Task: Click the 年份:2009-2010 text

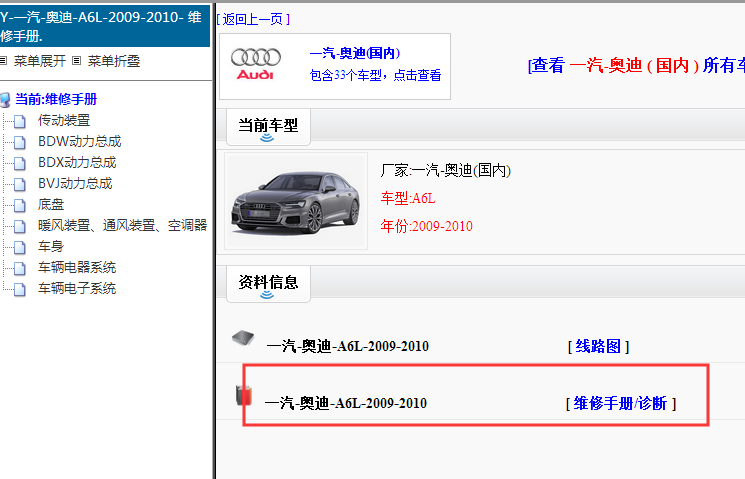Action: 427,226
